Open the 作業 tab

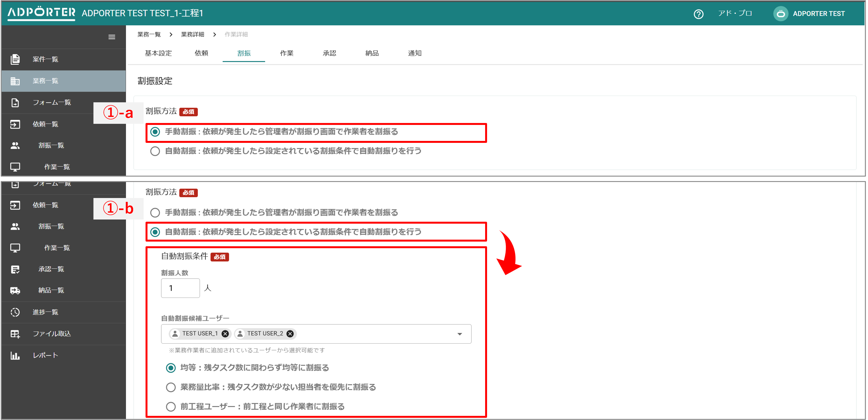[x=287, y=53]
